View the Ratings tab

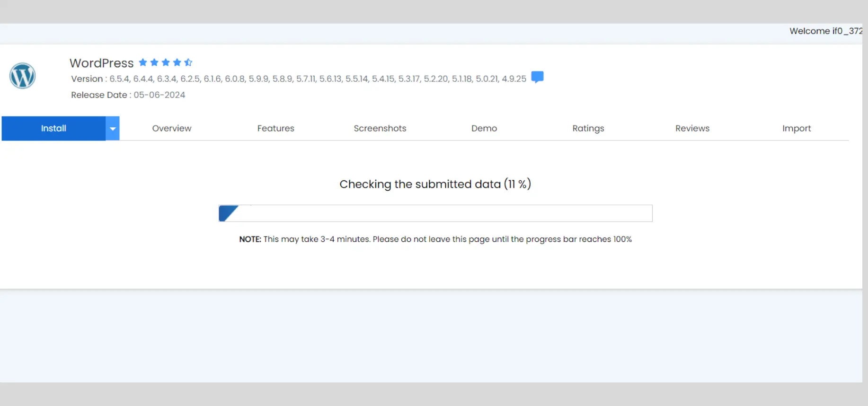[x=588, y=128]
